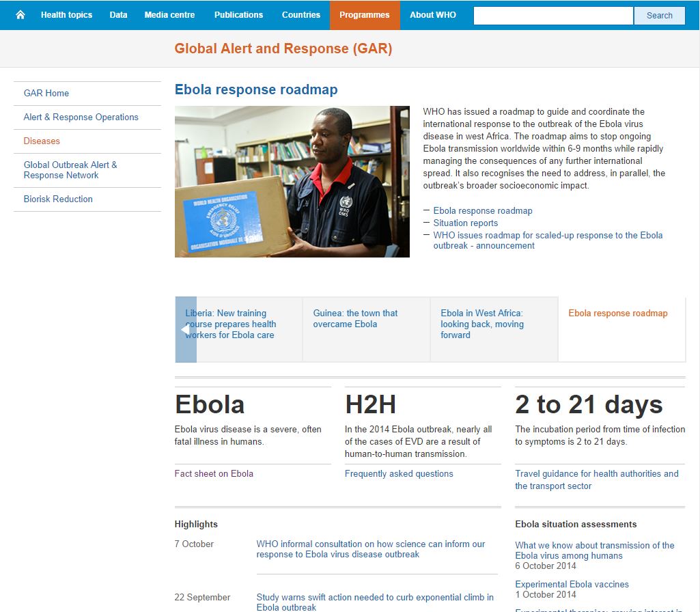700x612 pixels.
Task: Click the carousel previous arrow
Action: click(x=185, y=330)
